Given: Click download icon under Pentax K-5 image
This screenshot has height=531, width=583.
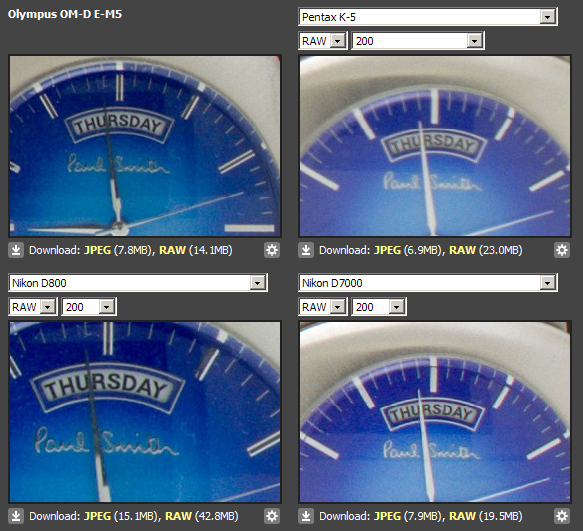Looking at the screenshot, I should [x=306, y=250].
